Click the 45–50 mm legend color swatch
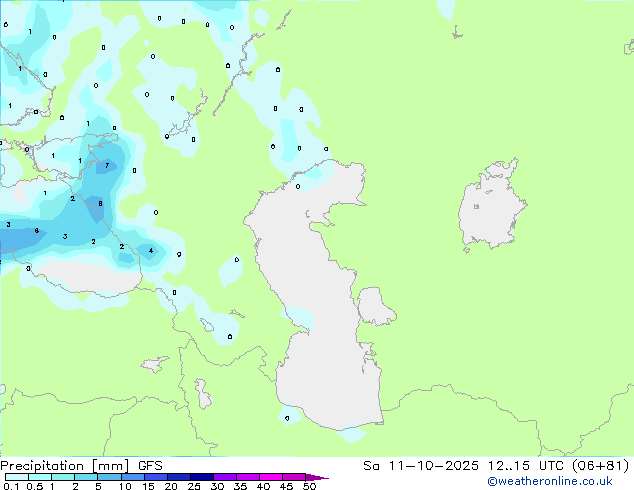 [x=294, y=477]
